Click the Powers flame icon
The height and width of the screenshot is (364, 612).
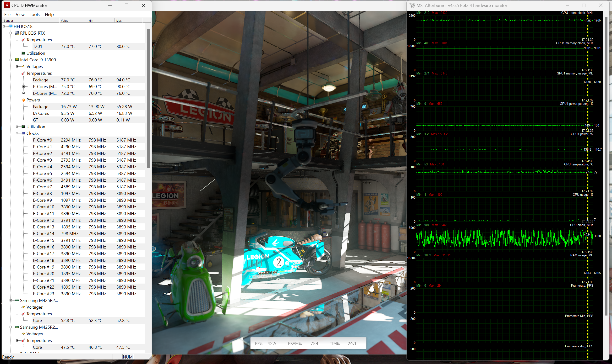click(24, 100)
